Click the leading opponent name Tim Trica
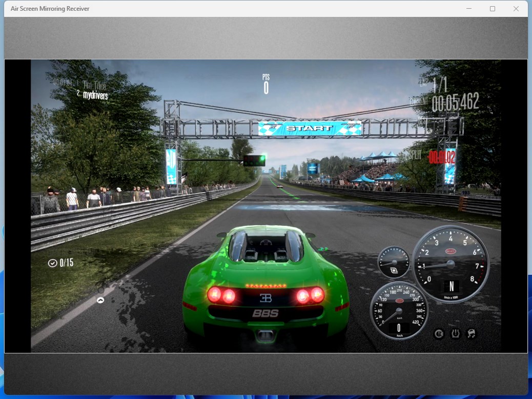Viewport: 532px width, 399px height. (x=94, y=85)
